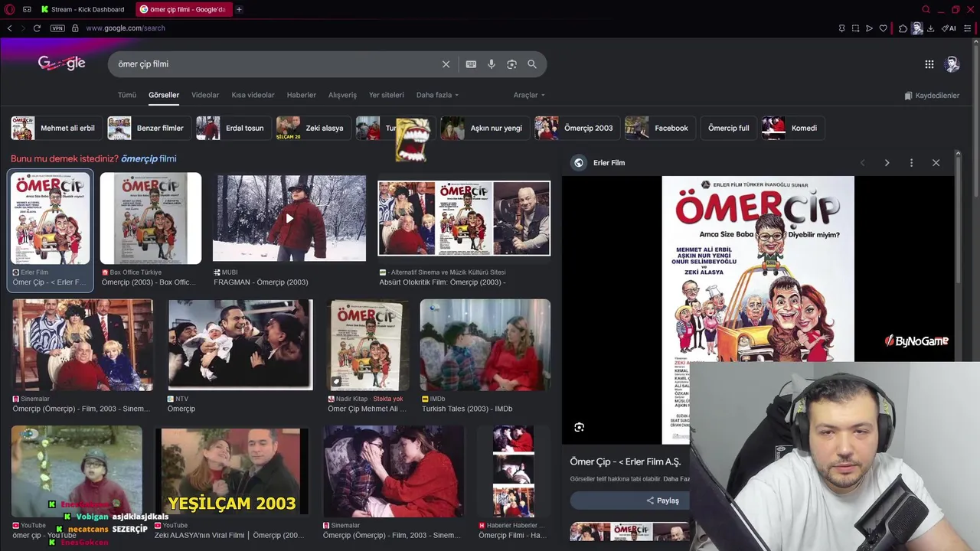980x551 pixels.
Task: View site security lock info
Action: point(75,28)
